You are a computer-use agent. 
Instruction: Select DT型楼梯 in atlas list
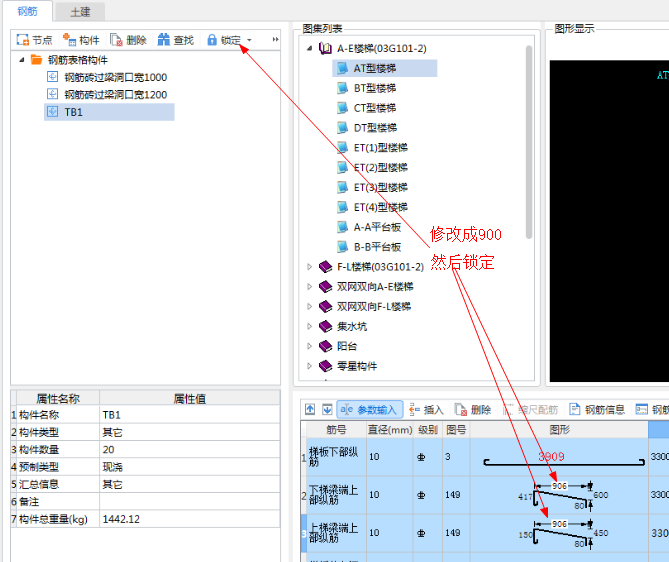point(375,128)
